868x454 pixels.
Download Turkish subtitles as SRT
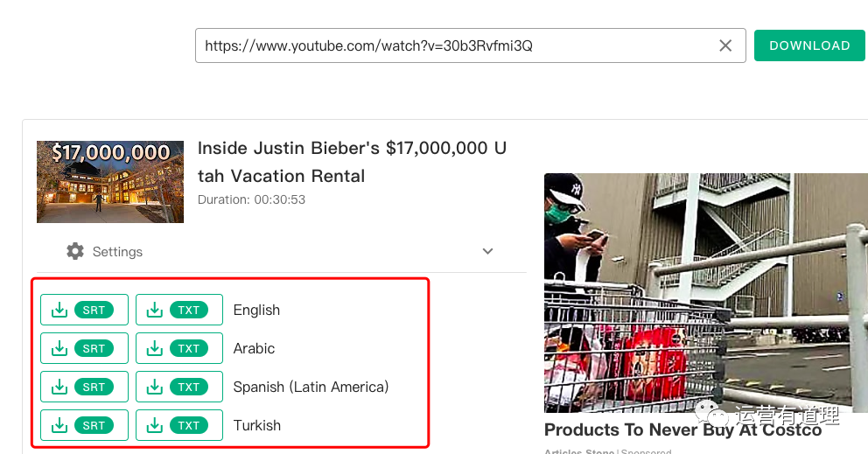tap(84, 425)
